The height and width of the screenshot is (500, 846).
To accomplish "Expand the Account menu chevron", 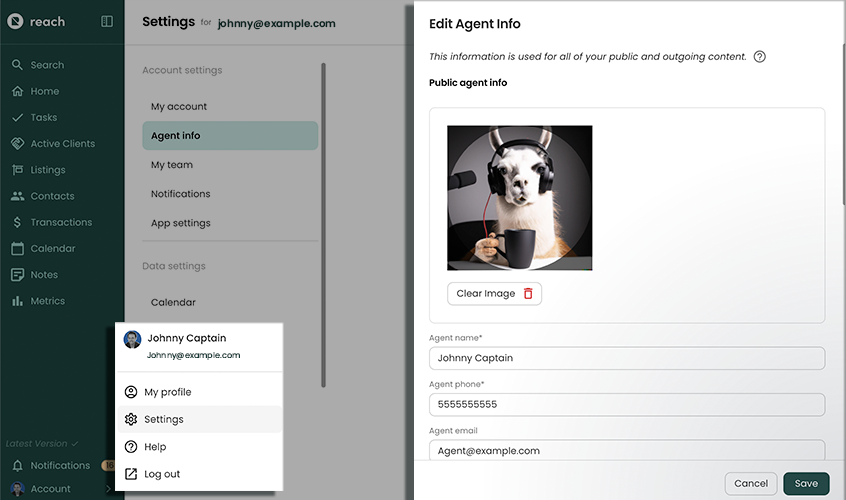I will (109, 489).
